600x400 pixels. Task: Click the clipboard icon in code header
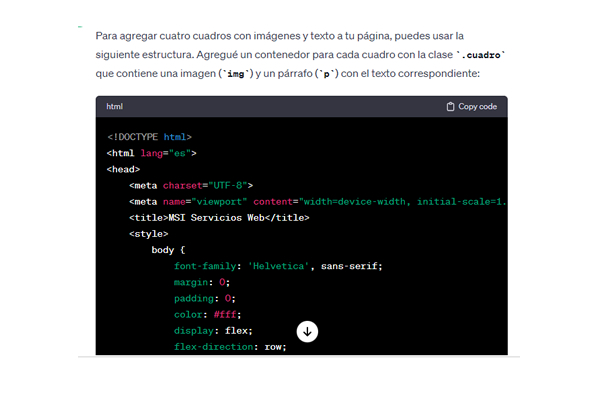click(450, 107)
